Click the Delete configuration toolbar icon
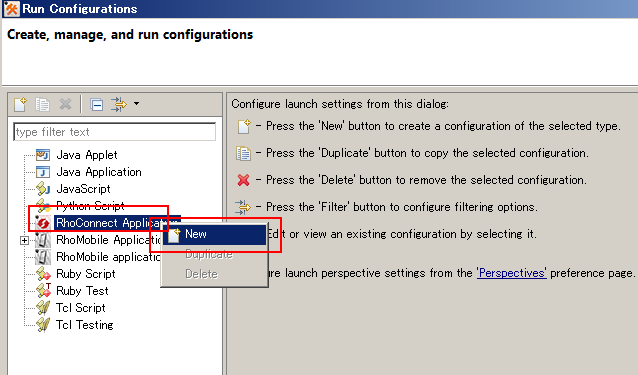 (65, 105)
